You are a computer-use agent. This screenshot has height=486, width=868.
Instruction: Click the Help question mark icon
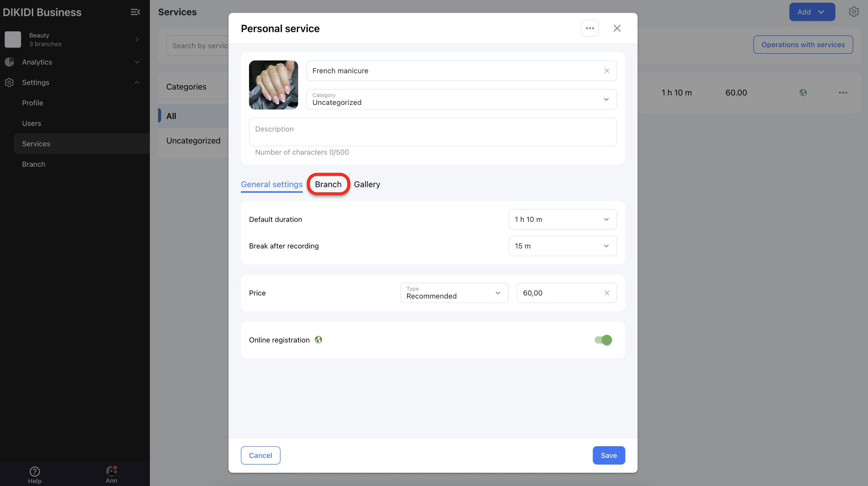(x=34, y=471)
